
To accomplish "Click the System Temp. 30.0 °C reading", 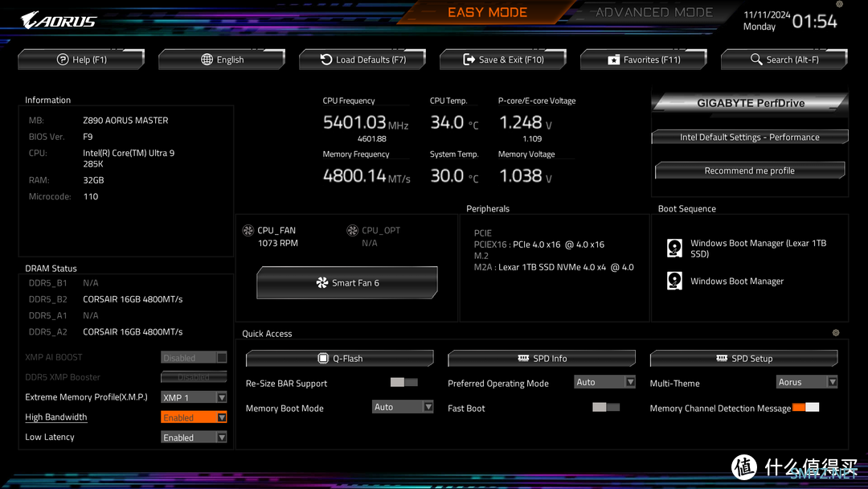I will (x=454, y=176).
